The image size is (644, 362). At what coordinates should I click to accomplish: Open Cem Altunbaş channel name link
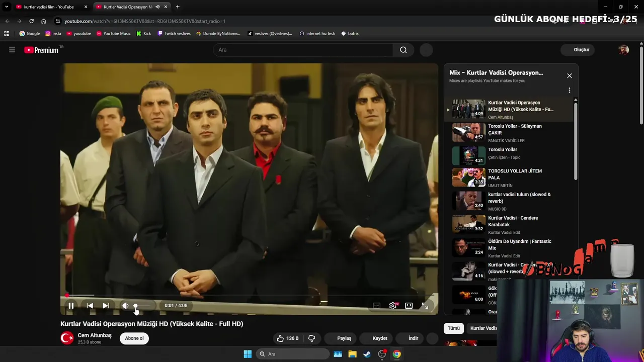click(95, 335)
